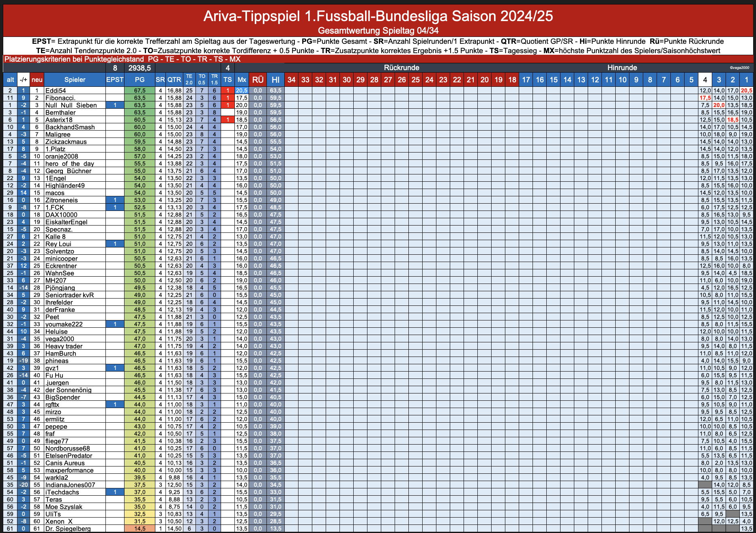Select player name 'BigSpender'
This screenshot has height=533, width=756.
tap(62, 397)
